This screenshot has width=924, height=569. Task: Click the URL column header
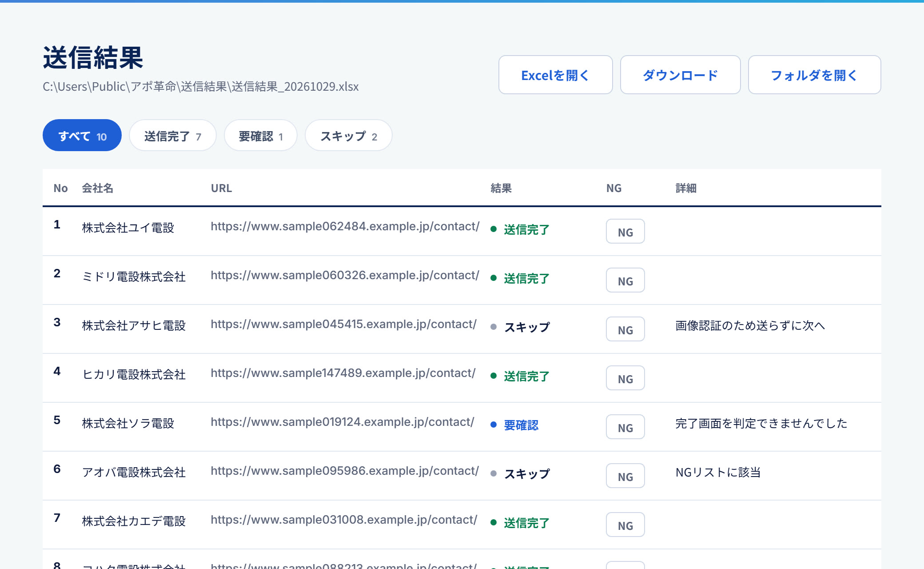pos(221,188)
